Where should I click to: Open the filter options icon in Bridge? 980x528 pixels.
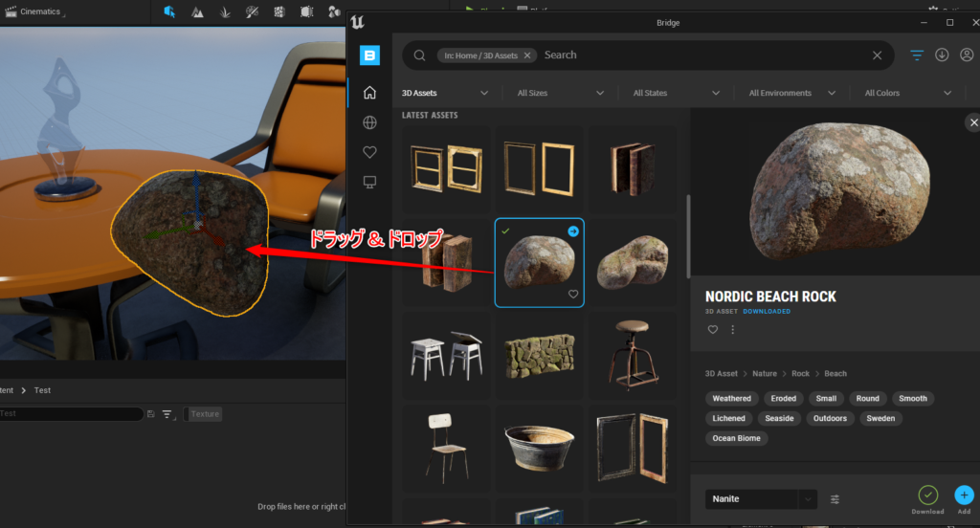916,55
